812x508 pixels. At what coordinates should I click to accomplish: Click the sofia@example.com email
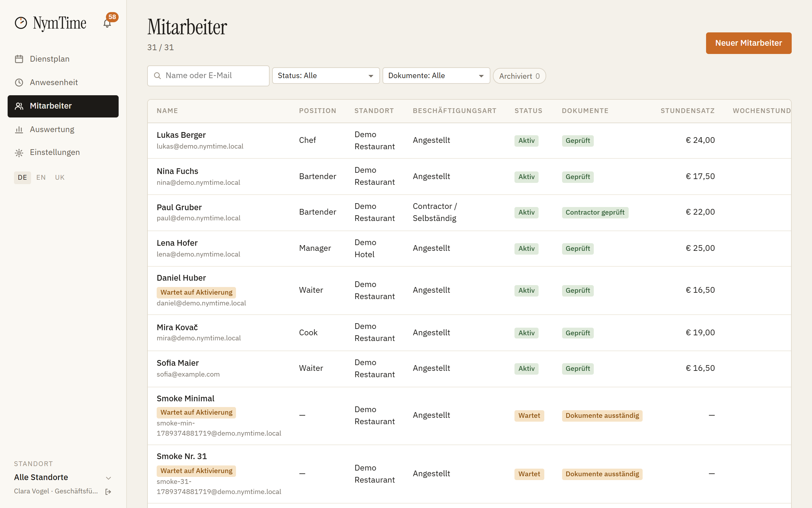point(188,374)
